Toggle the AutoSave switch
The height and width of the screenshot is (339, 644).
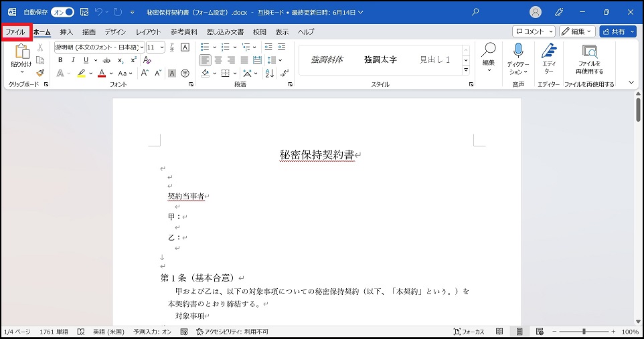tap(62, 12)
